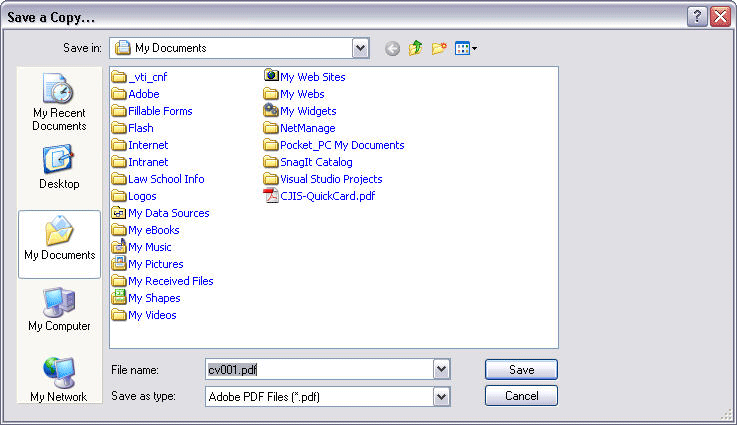Open My Recent Documents shortcut

(x=59, y=103)
